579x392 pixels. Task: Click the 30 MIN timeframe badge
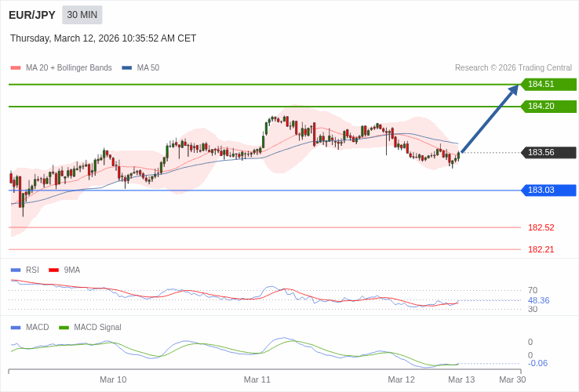coord(82,15)
